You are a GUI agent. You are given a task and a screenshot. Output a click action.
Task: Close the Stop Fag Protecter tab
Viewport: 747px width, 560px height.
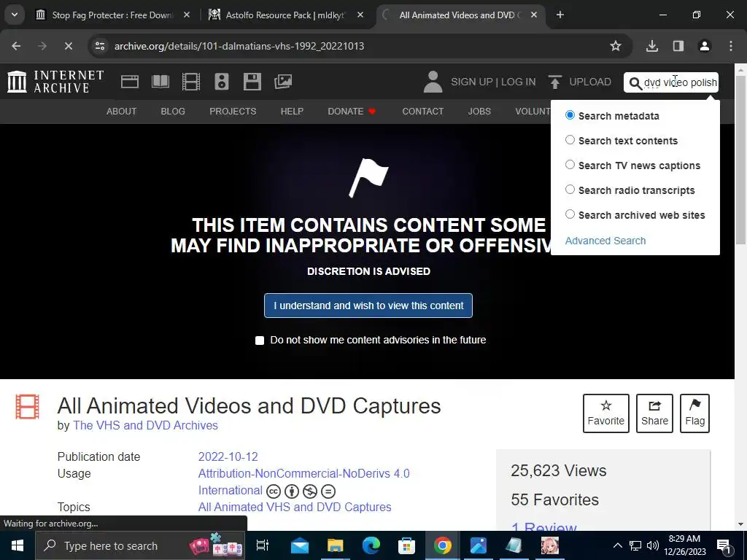click(187, 15)
